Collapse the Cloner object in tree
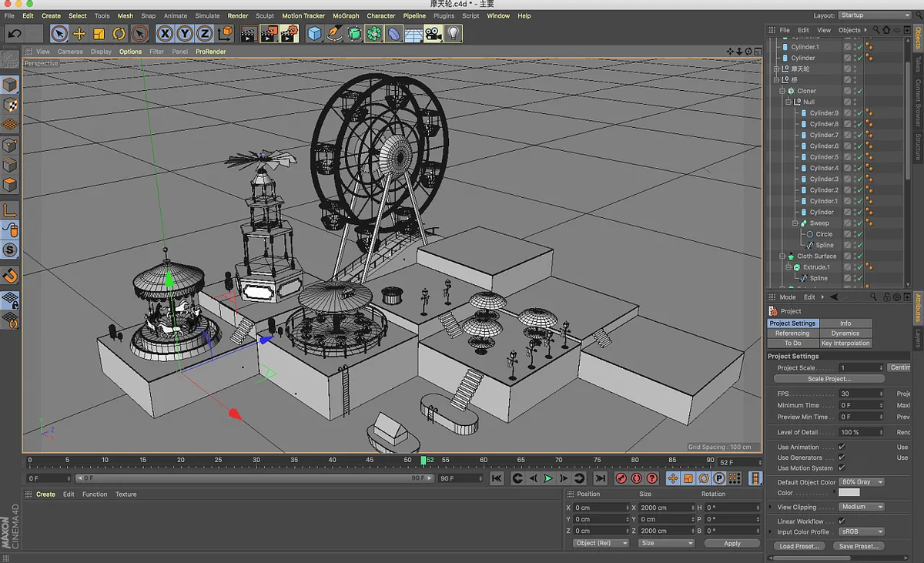 781,91
